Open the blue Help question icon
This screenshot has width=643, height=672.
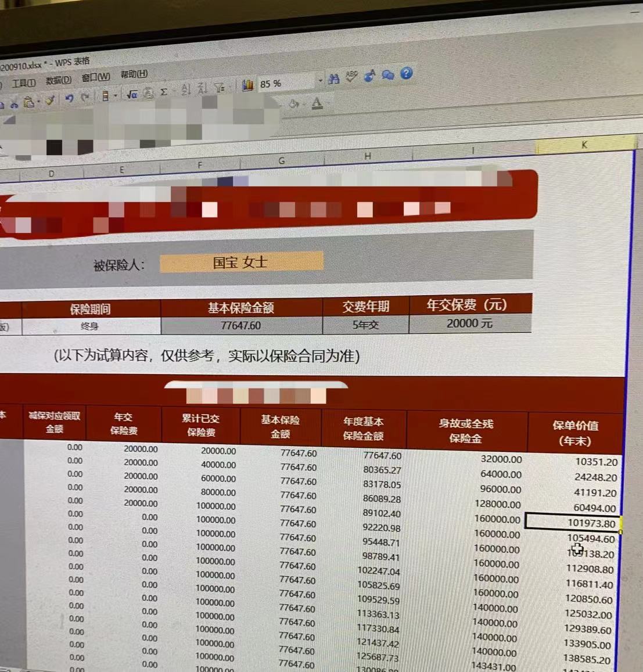coord(407,73)
